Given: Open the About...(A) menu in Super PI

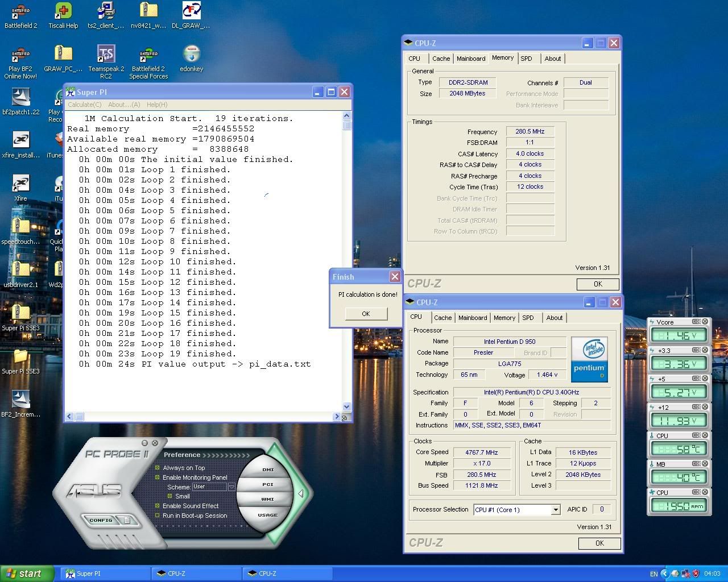Looking at the screenshot, I should click(x=124, y=105).
